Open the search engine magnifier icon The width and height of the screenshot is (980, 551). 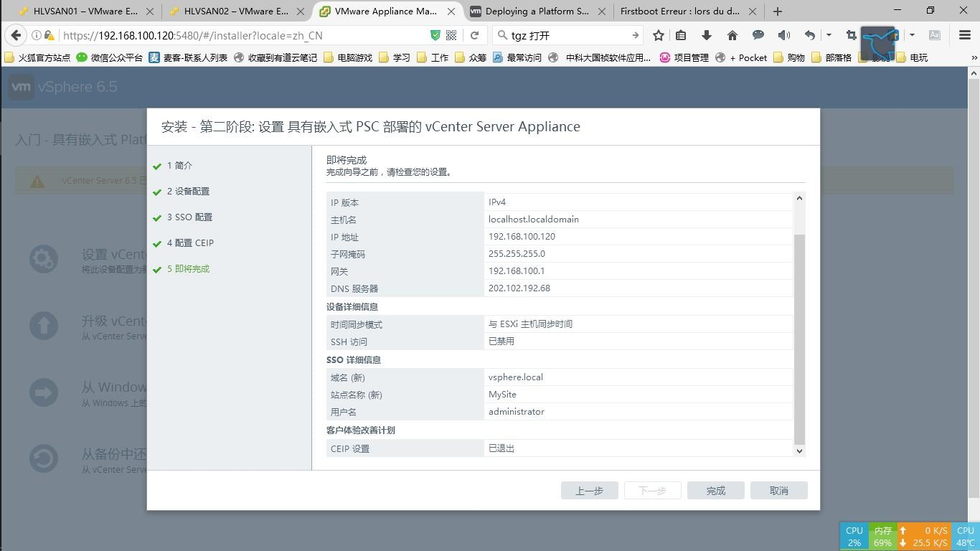pos(502,35)
